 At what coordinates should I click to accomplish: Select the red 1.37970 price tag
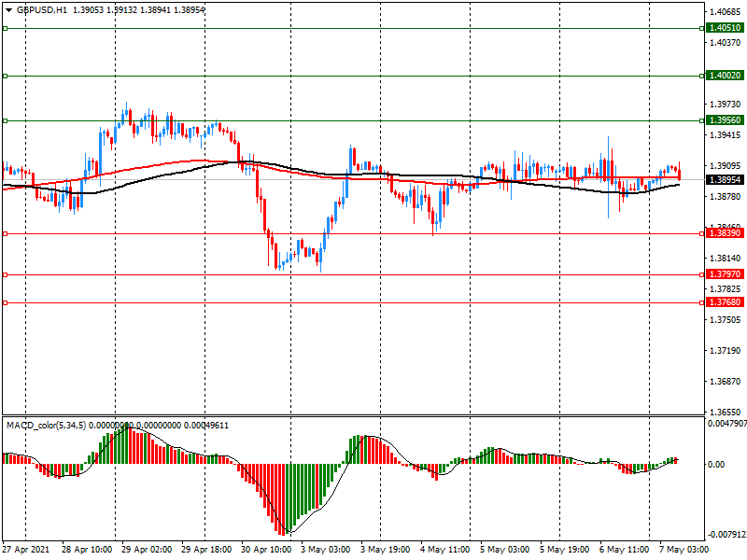click(x=725, y=274)
